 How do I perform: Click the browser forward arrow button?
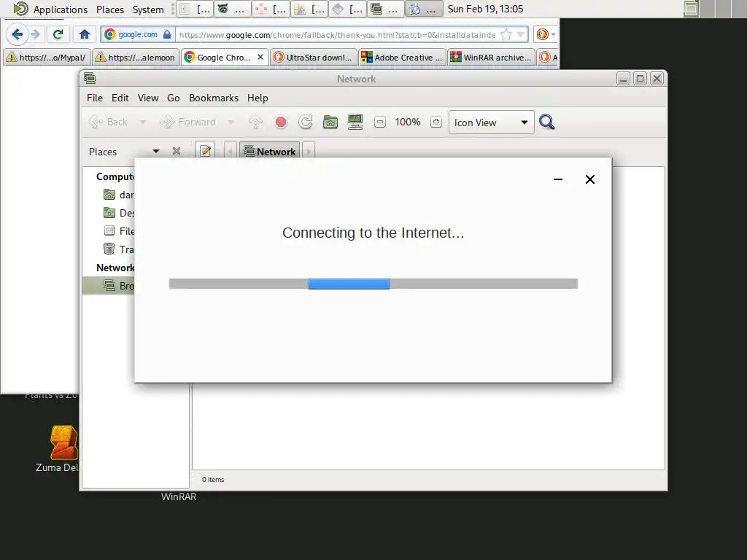click(x=36, y=34)
